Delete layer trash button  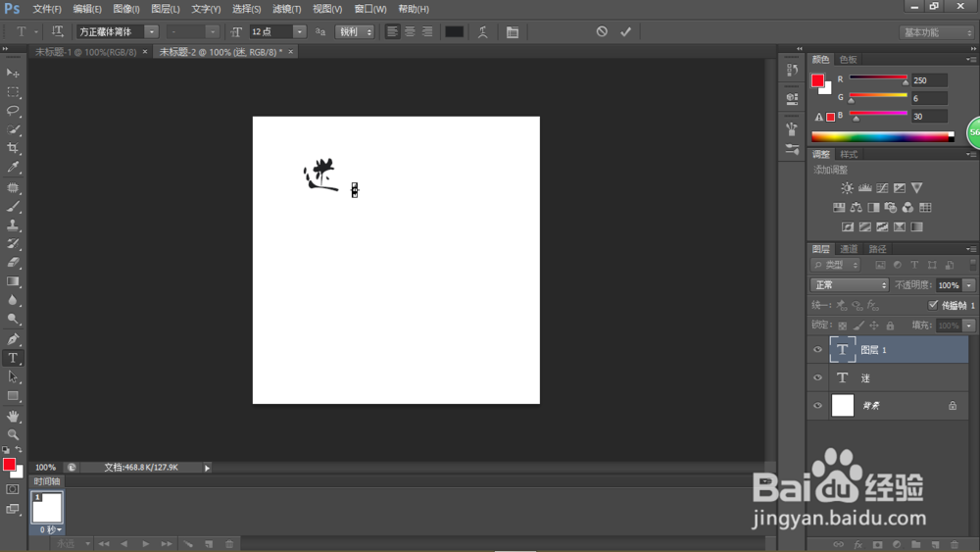coord(955,544)
